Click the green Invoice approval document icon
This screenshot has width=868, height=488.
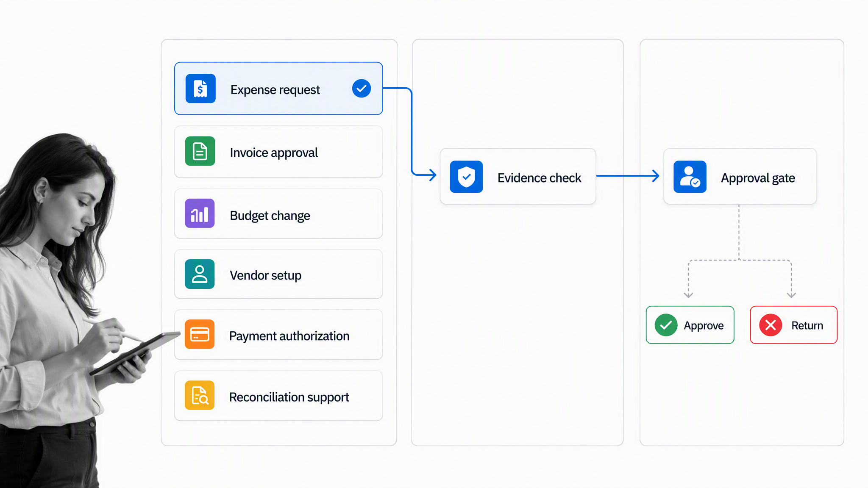pyautogui.click(x=200, y=151)
